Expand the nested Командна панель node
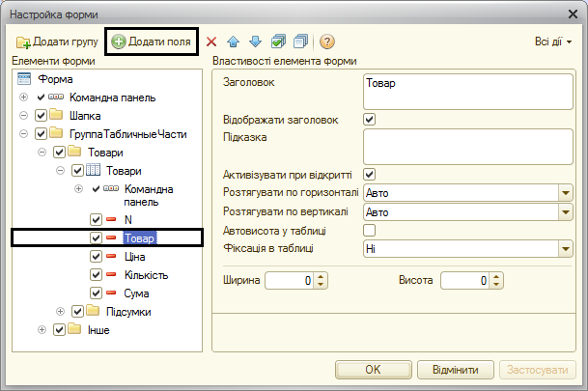This screenshot has width=588, height=391. pos(78,188)
